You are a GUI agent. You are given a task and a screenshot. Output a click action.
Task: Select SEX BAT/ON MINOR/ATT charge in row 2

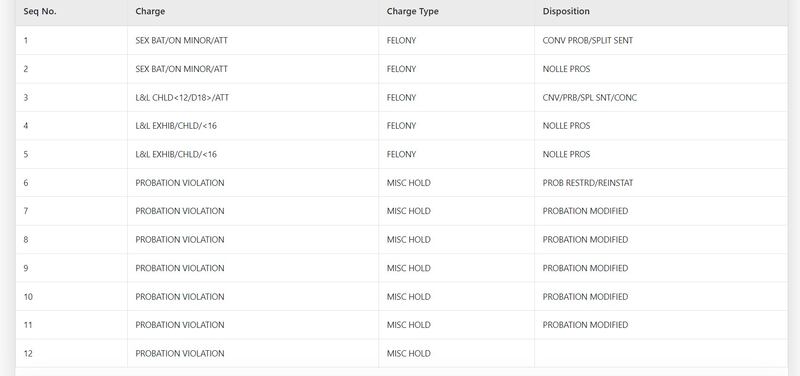pos(182,69)
